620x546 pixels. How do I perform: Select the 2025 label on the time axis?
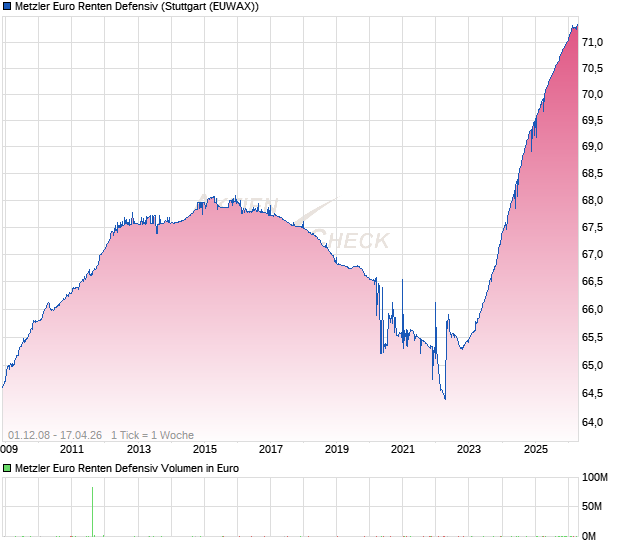pyautogui.click(x=534, y=449)
